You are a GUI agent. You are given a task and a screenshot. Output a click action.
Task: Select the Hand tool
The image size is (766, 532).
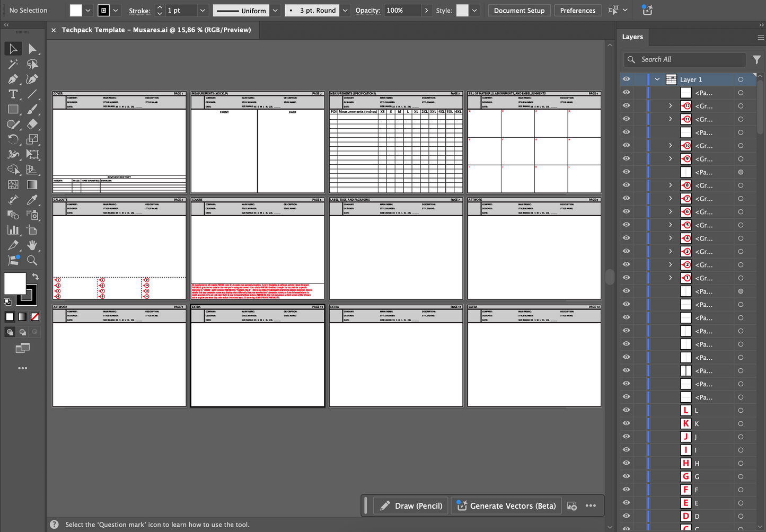pos(32,245)
